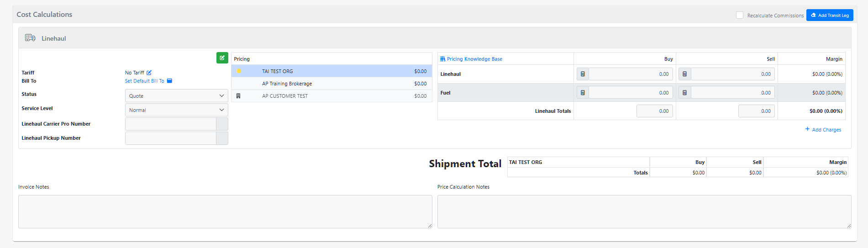Click the edit icon beside No Tariff
The height and width of the screenshot is (248, 868).
[149, 73]
